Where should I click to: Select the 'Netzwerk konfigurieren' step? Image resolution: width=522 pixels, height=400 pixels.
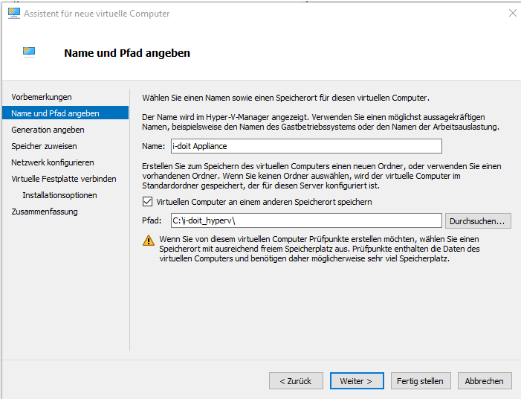(53, 162)
